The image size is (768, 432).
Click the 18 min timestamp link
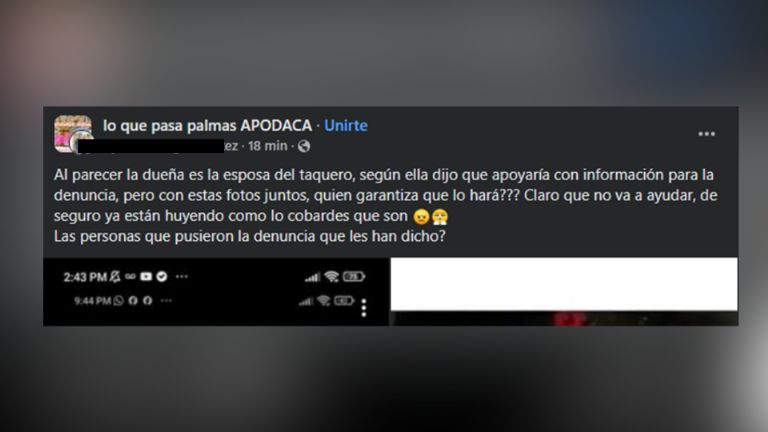click(267, 146)
